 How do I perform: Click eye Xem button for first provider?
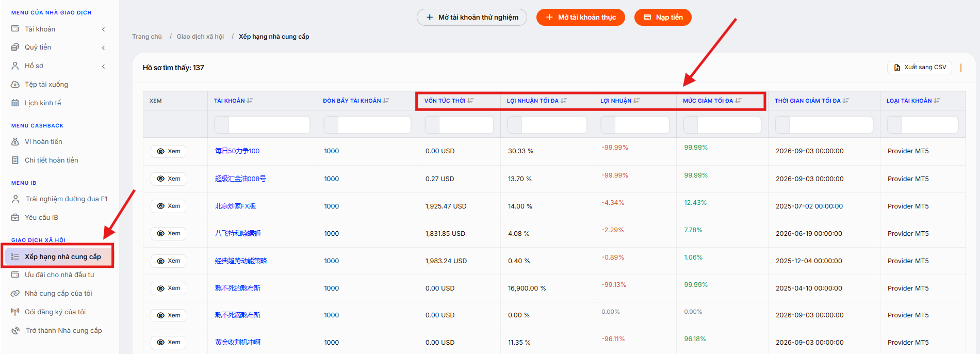coord(168,151)
